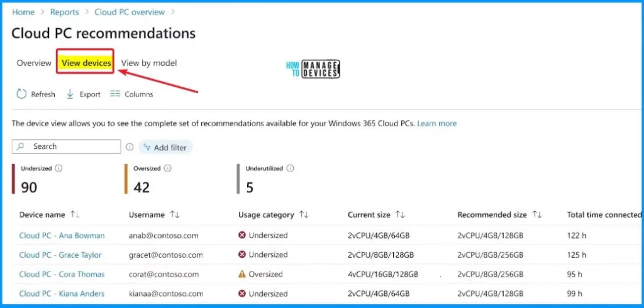Image resolution: width=644 pixels, height=308 pixels.
Task: Select the View devices tab
Action: [x=86, y=63]
